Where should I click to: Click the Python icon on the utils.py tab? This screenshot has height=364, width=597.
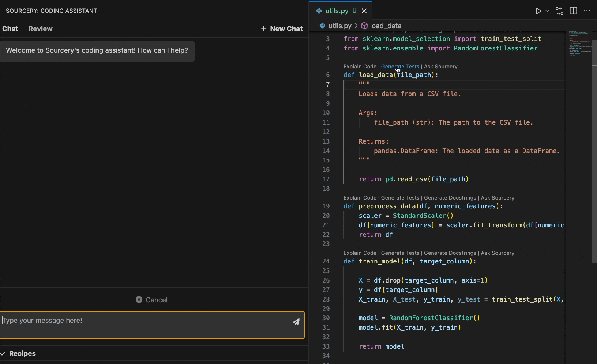coord(319,11)
